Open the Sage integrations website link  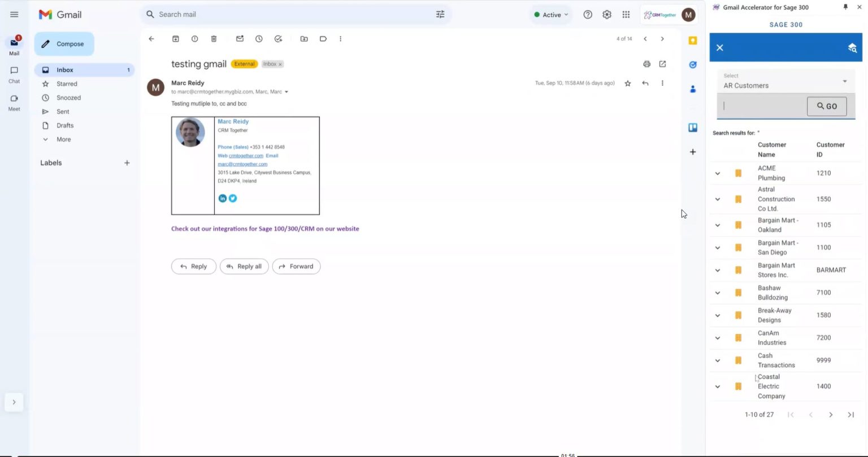[265, 228]
